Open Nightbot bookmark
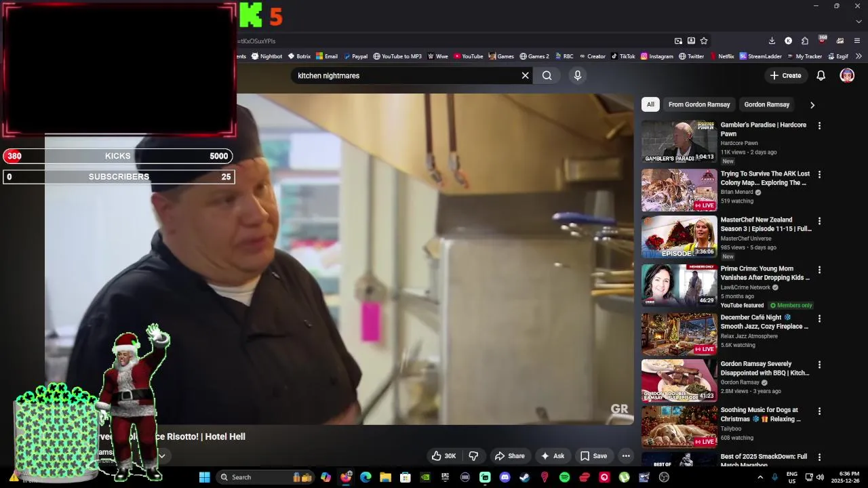 pyautogui.click(x=267, y=56)
